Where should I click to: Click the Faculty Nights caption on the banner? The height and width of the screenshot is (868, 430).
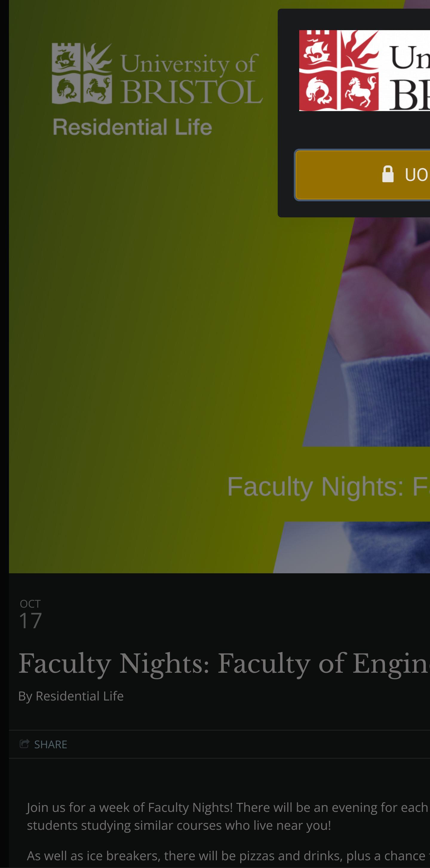pyautogui.click(x=328, y=486)
